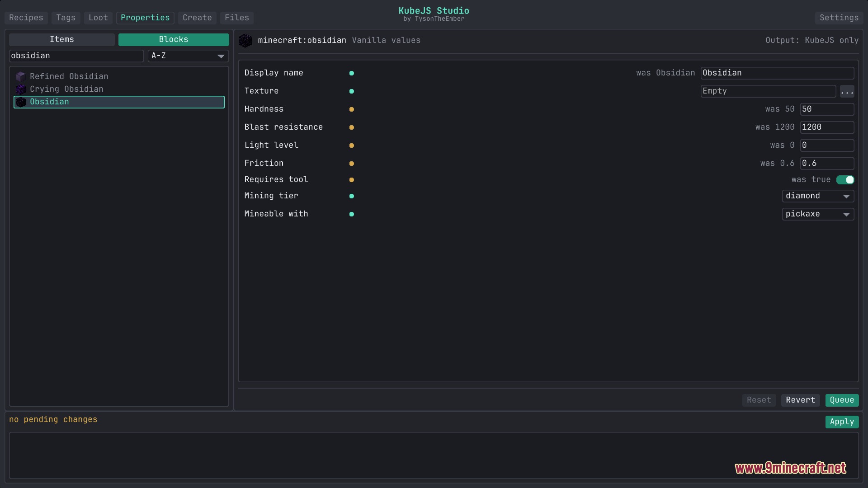This screenshot has width=868, height=488.
Task: Click the Mineable with status dot
Action: [x=351, y=214]
